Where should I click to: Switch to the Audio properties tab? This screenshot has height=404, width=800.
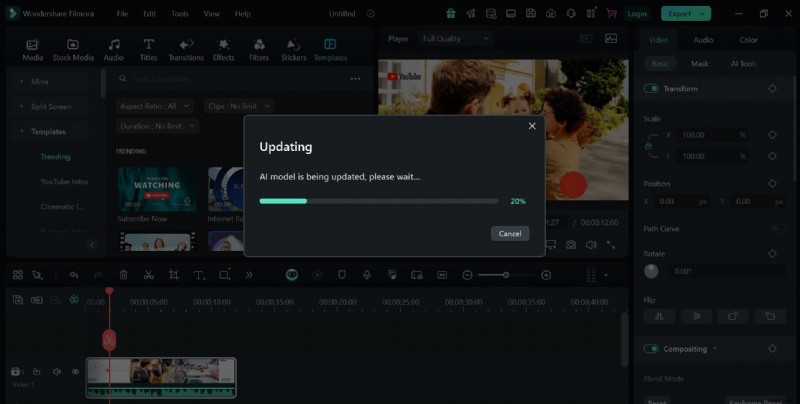click(x=703, y=40)
